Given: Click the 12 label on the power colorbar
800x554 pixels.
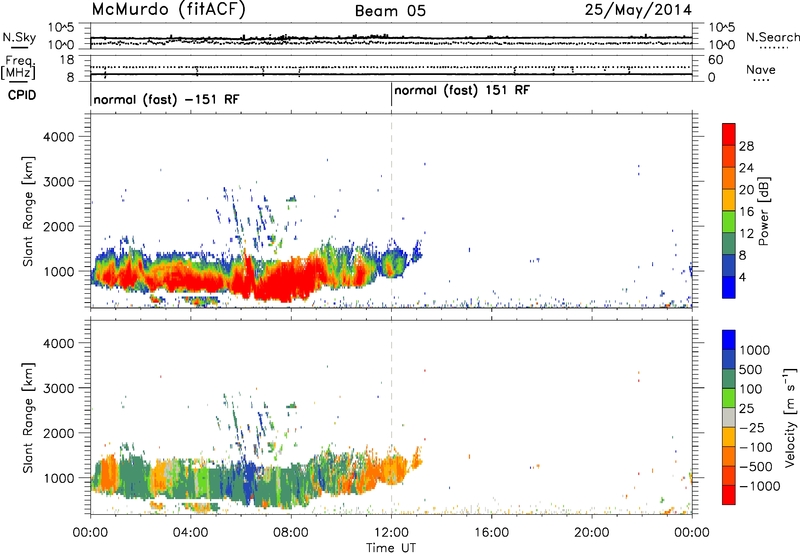Looking at the screenshot, I should coord(746,234).
